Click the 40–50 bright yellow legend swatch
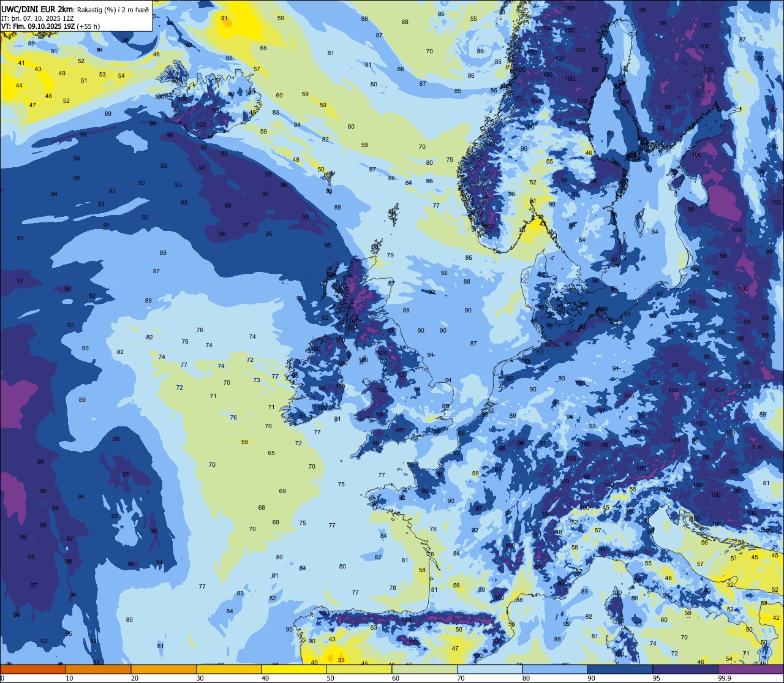 pyautogui.click(x=294, y=669)
